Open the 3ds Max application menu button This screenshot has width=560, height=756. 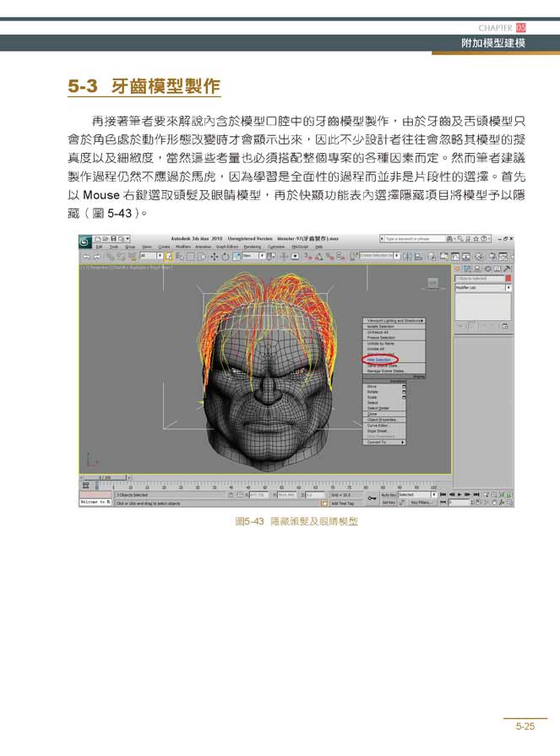(x=84, y=242)
